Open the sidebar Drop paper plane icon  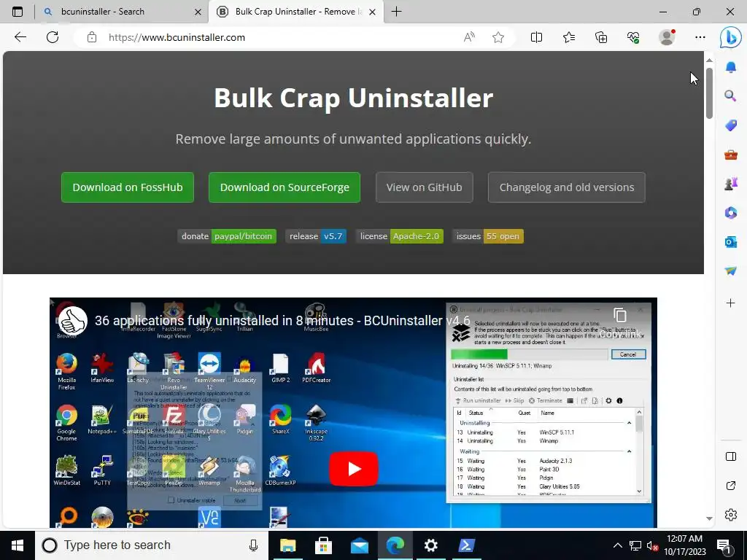[731, 271]
